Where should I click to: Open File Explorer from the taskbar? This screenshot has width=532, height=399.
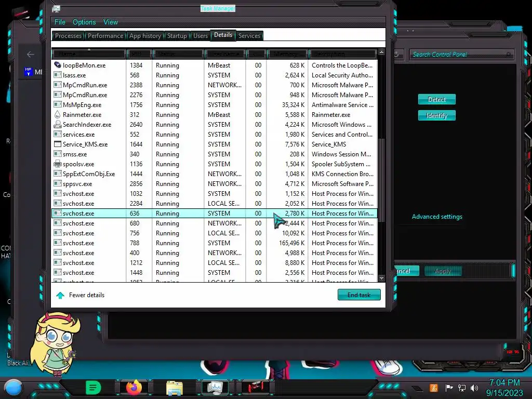click(175, 388)
